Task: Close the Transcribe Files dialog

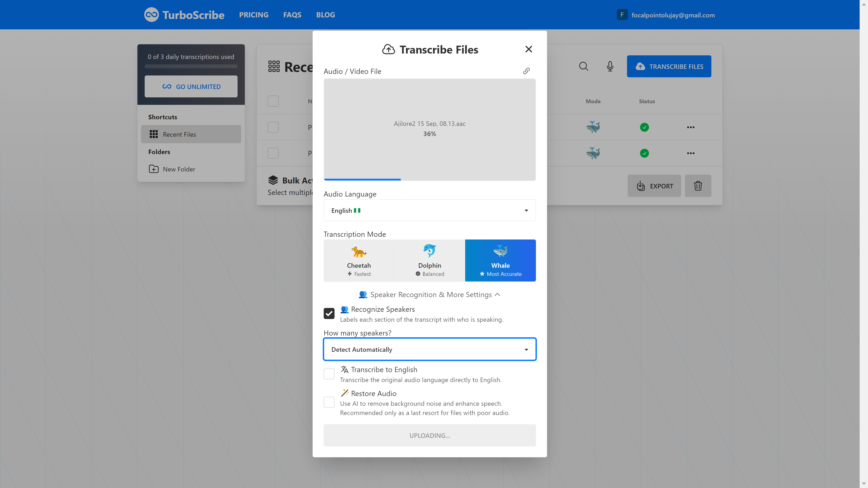Action: (528, 49)
